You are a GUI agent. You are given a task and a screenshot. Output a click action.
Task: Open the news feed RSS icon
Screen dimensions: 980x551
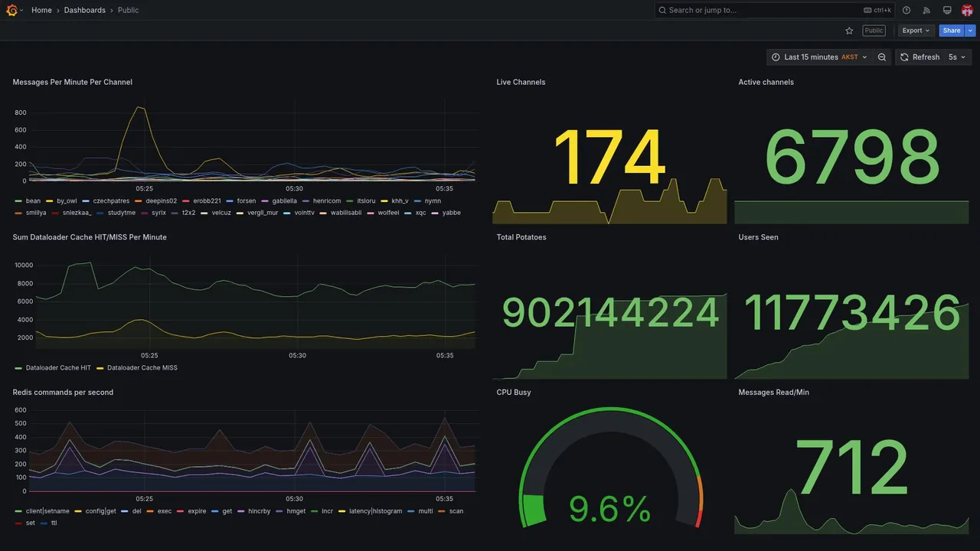coord(926,10)
